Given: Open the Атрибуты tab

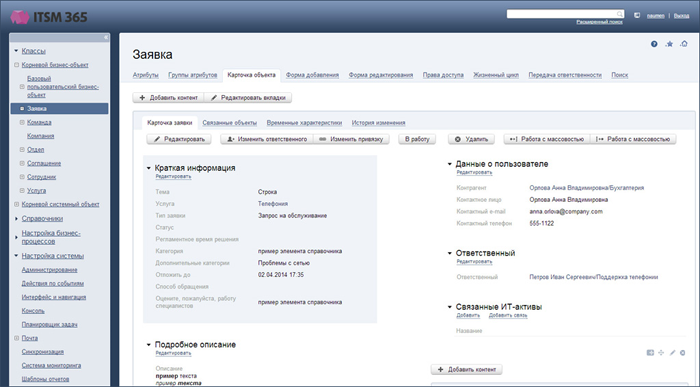Looking at the screenshot, I should (146, 75).
